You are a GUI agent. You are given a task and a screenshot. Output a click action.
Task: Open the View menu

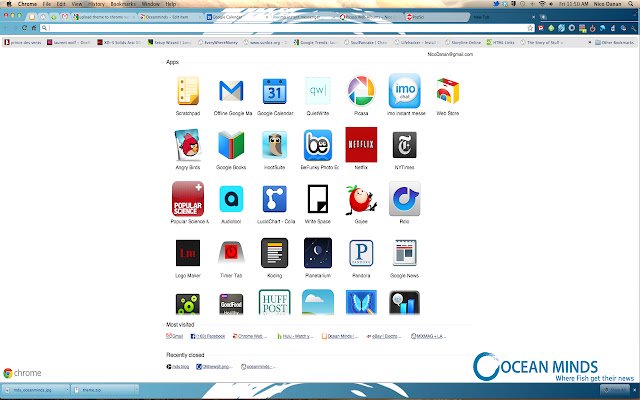(x=77, y=4)
